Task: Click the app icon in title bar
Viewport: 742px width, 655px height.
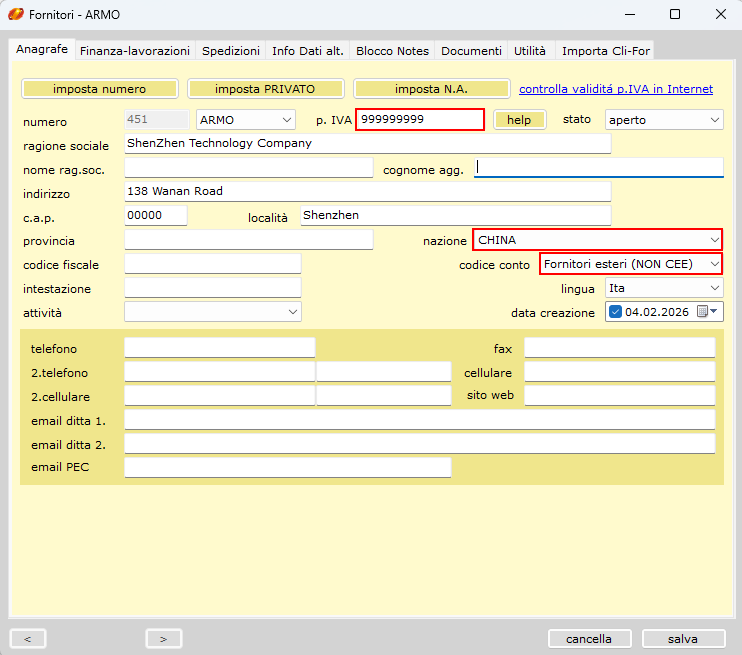Action: point(17,15)
